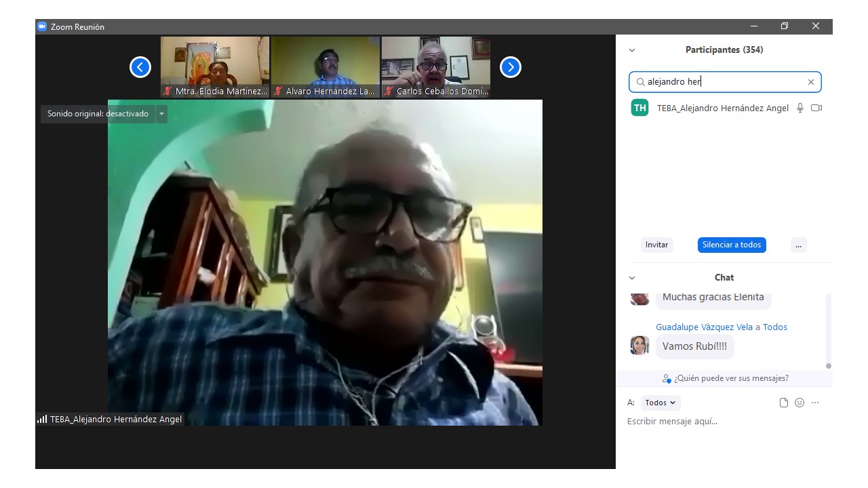
Task: Go to the previous page of video thumbnails
Action: 140,67
